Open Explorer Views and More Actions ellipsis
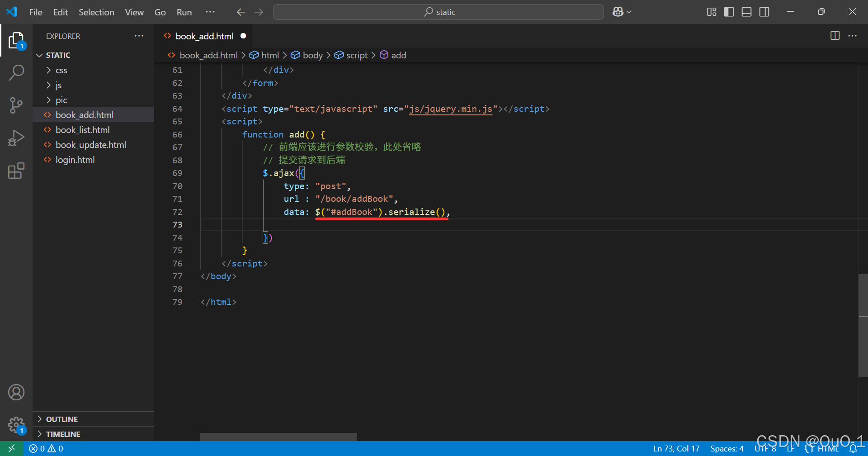This screenshot has height=456, width=868. point(139,36)
